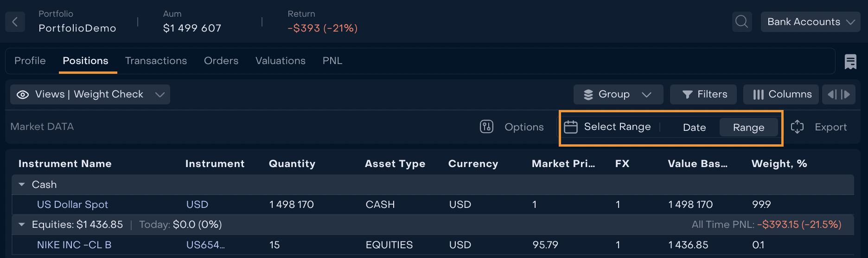Expand columns with right arrow icon

tap(846, 95)
